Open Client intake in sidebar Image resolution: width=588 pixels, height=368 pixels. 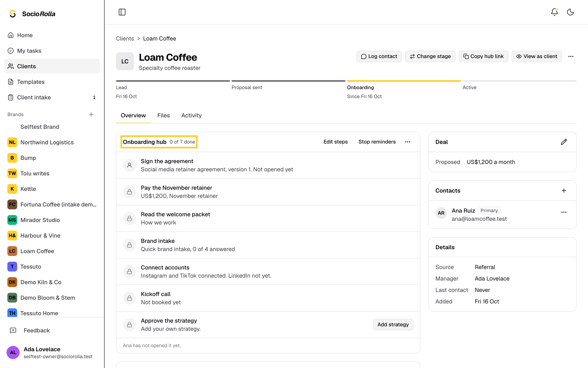pos(52,97)
